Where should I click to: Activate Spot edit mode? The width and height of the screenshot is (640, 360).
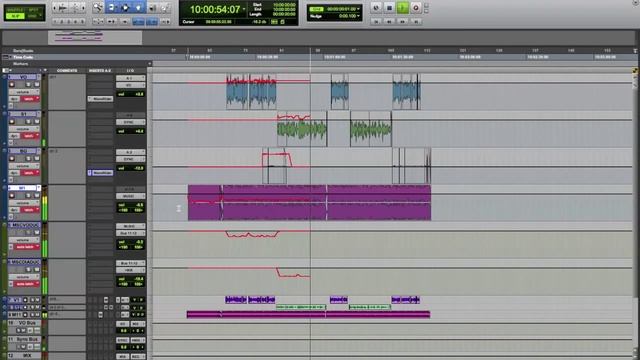tap(34, 9)
